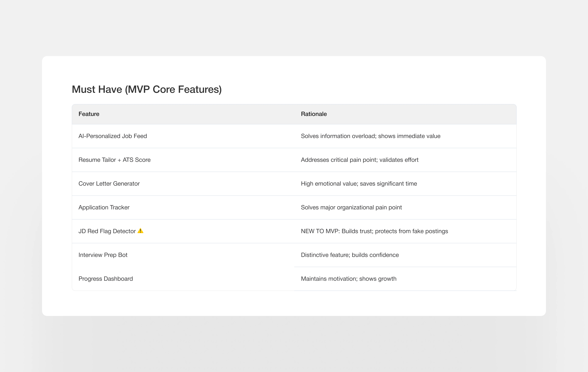Select the 'Feature' column header
This screenshot has height=372, width=588.
tap(89, 114)
